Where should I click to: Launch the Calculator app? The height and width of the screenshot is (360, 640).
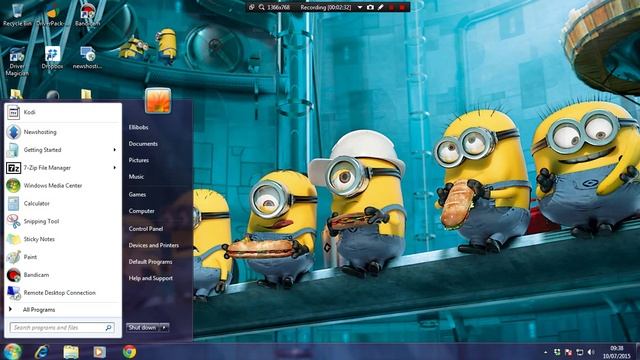[x=62, y=204]
